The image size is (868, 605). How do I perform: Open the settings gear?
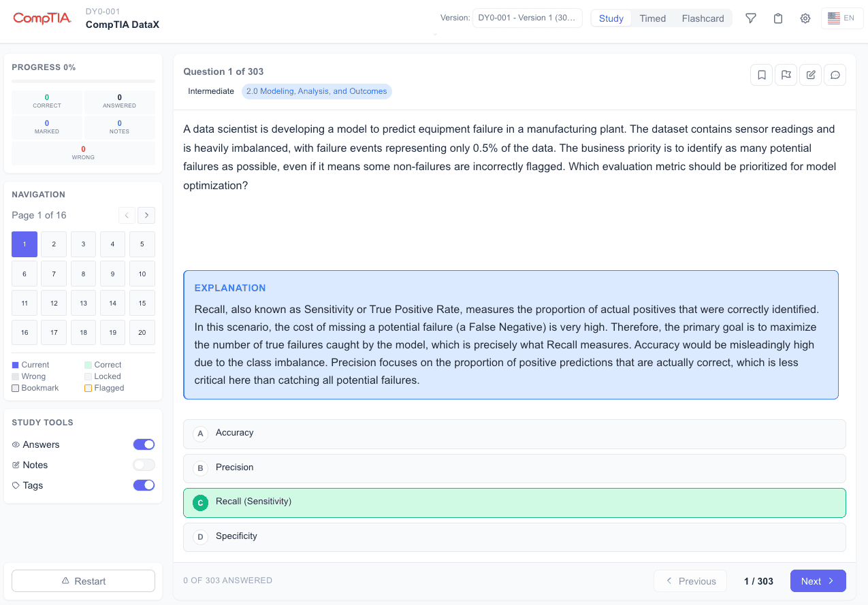805,18
